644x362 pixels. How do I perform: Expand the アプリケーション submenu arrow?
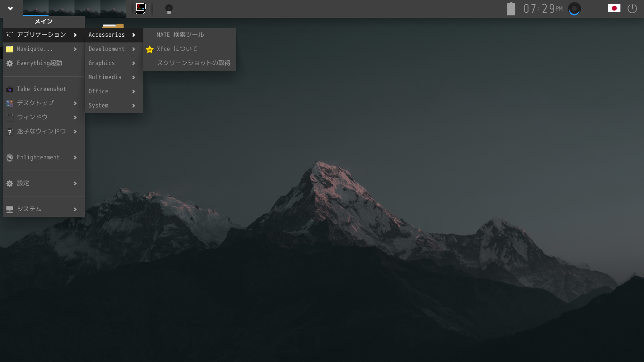(75, 35)
